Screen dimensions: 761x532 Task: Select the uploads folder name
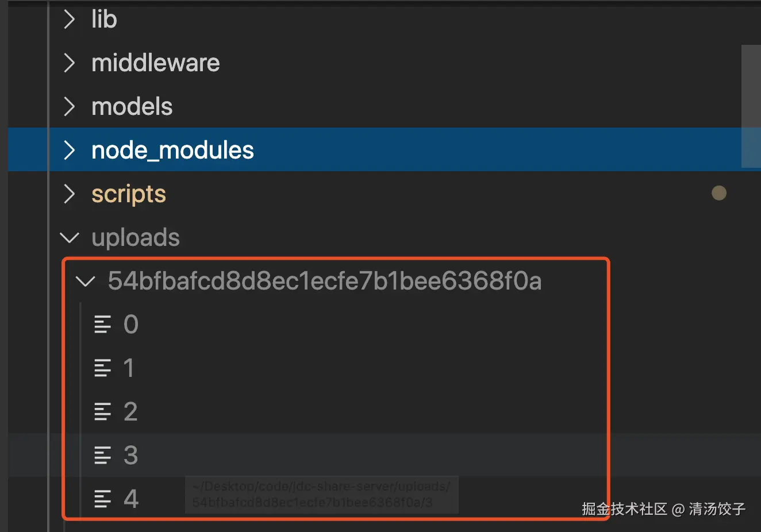(x=136, y=238)
